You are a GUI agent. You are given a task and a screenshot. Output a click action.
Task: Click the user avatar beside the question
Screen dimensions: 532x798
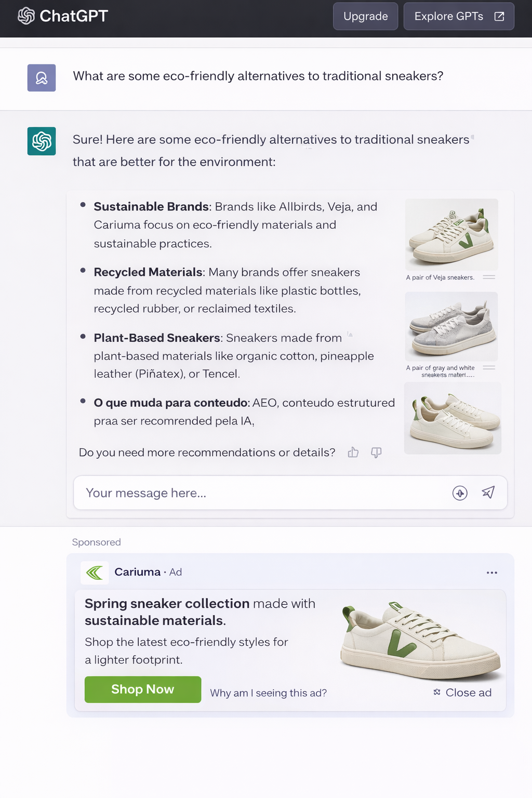click(x=41, y=77)
